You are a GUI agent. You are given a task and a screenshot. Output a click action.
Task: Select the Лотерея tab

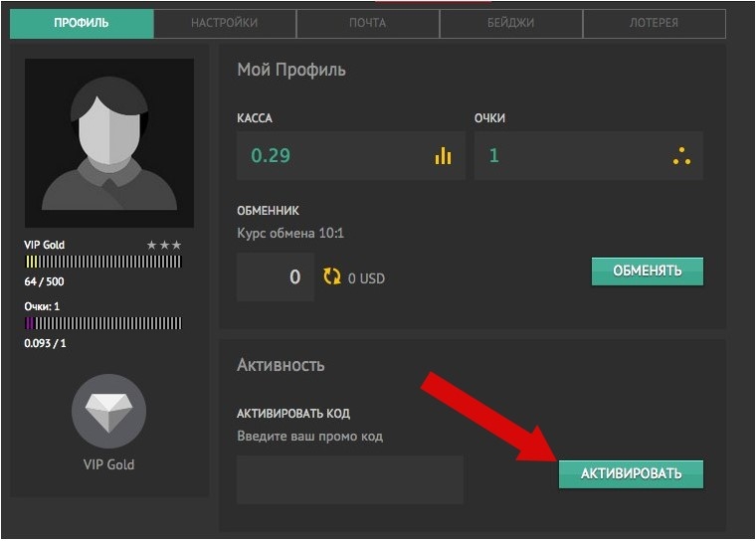655,23
